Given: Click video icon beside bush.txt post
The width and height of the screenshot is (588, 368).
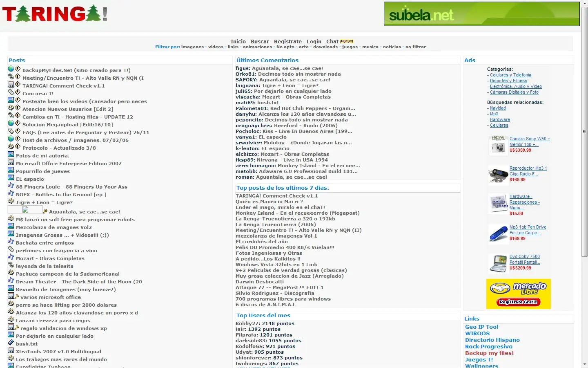Looking at the screenshot, I should 11,342.
